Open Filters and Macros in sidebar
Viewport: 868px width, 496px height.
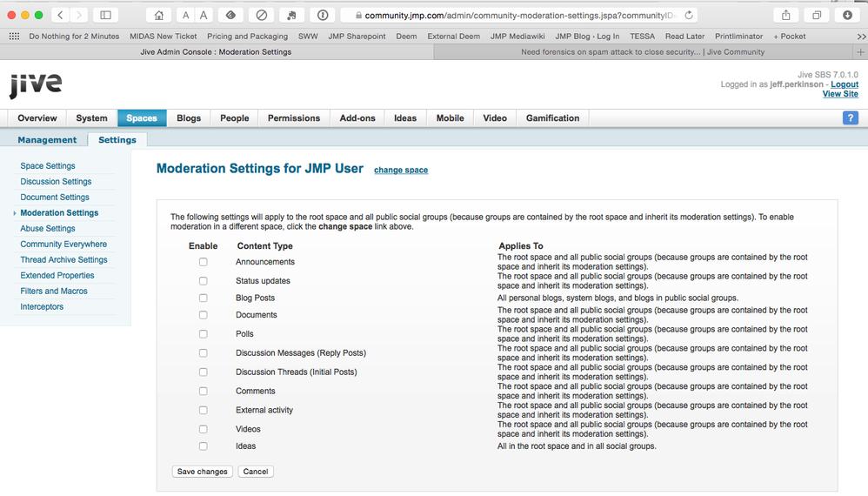54,292
